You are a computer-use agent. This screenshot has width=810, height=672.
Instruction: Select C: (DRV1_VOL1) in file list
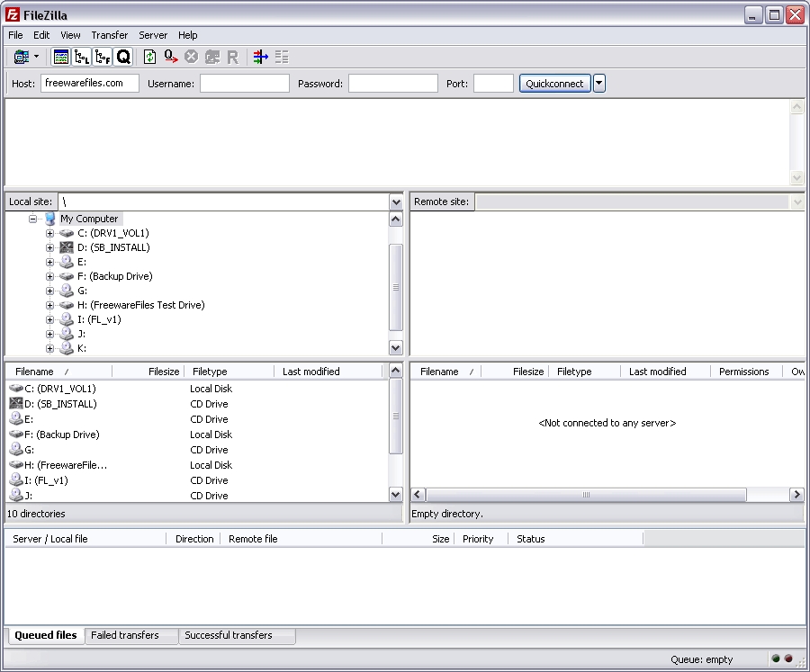pyautogui.click(x=60, y=389)
